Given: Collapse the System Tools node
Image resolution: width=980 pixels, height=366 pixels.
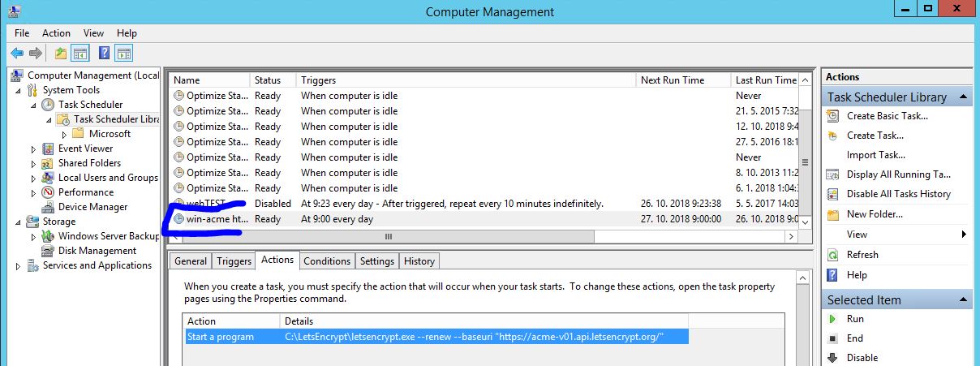Looking at the screenshot, I should [x=19, y=90].
